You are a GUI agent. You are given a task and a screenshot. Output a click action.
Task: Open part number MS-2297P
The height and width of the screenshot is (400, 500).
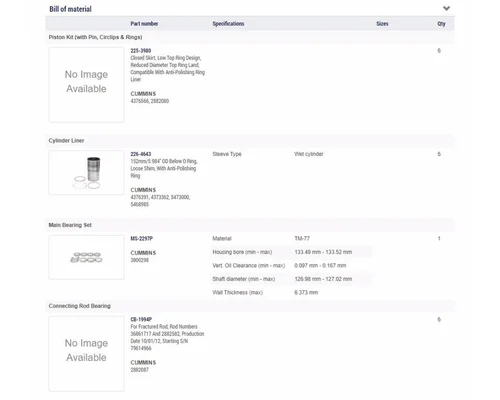(x=142, y=238)
